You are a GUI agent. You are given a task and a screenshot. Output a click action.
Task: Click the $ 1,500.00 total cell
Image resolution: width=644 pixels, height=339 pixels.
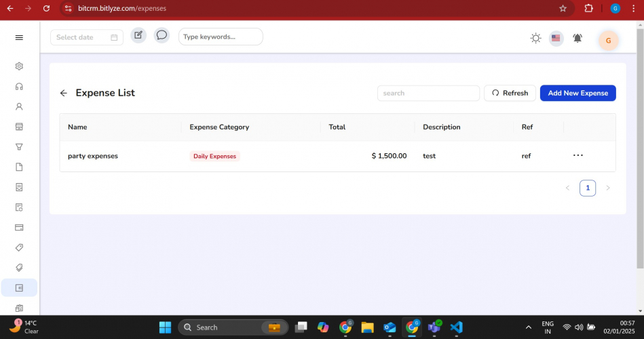pyautogui.click(x=389, y=156)
